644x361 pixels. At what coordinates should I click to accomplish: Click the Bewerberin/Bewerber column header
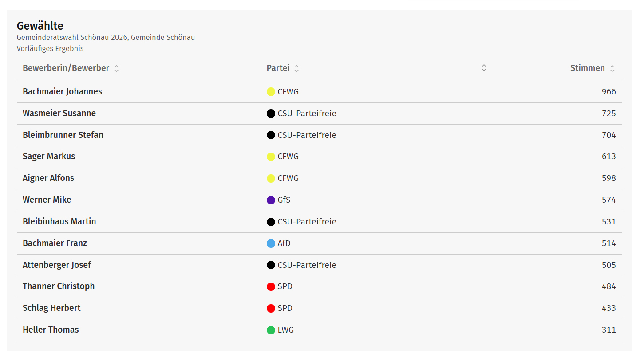(x=66, y=68)
